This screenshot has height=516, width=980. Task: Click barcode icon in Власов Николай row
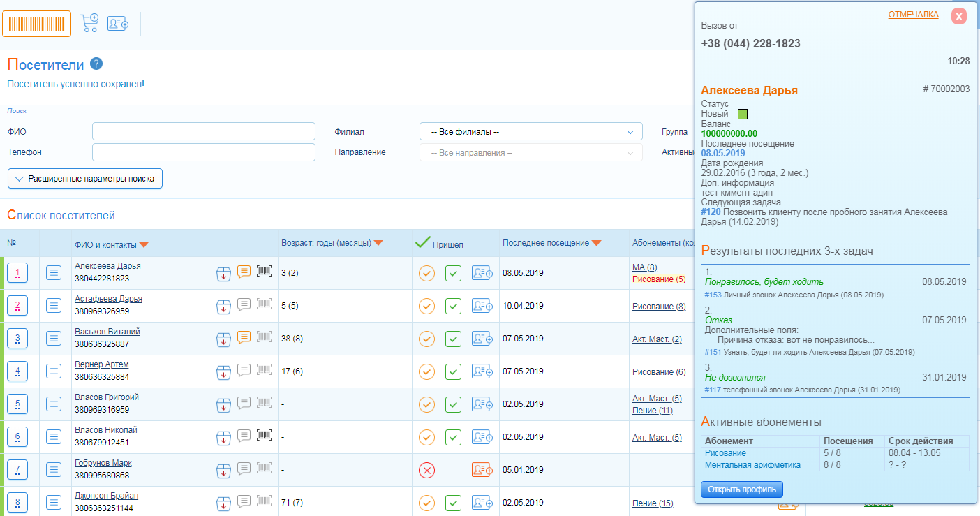click(264, 436)
